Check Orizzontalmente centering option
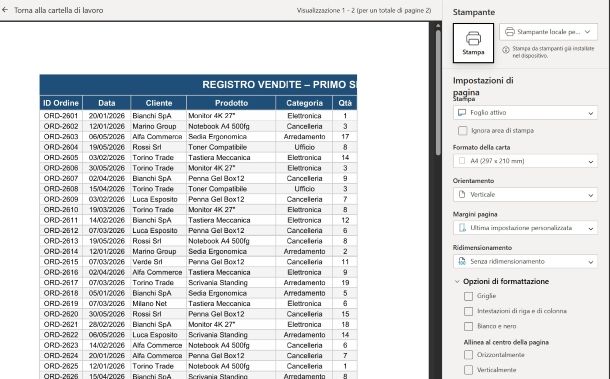610x379 pixels. pyautogui.click(x=468, y=355)
